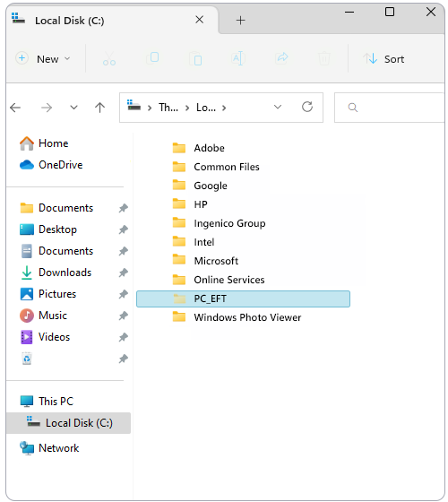Click in the search box
Image resolution: width=448 pixels, height=502 pixels.
click(390, 108)
